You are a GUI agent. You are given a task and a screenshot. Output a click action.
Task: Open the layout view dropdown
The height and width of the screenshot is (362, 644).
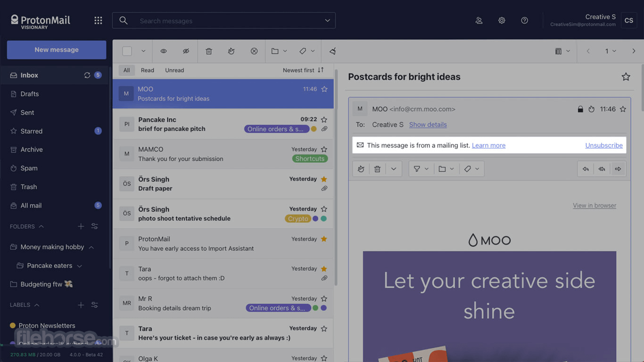(562, 51)
